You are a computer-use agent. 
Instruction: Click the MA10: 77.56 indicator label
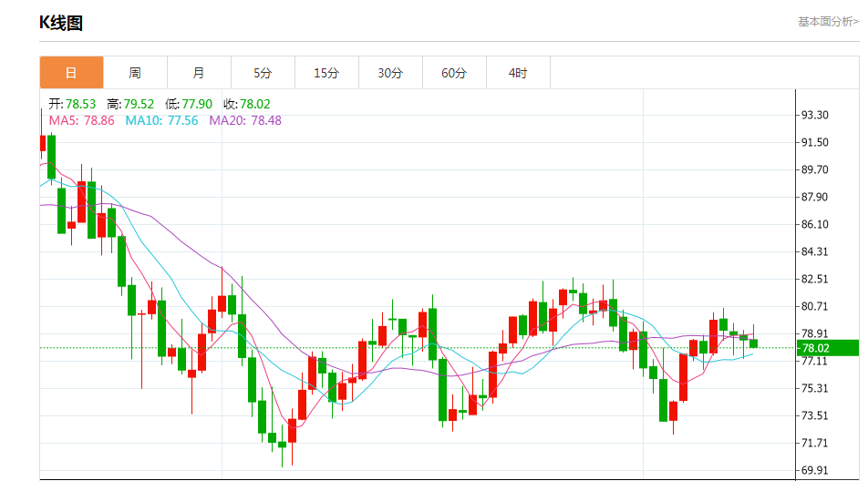point(161,120)
